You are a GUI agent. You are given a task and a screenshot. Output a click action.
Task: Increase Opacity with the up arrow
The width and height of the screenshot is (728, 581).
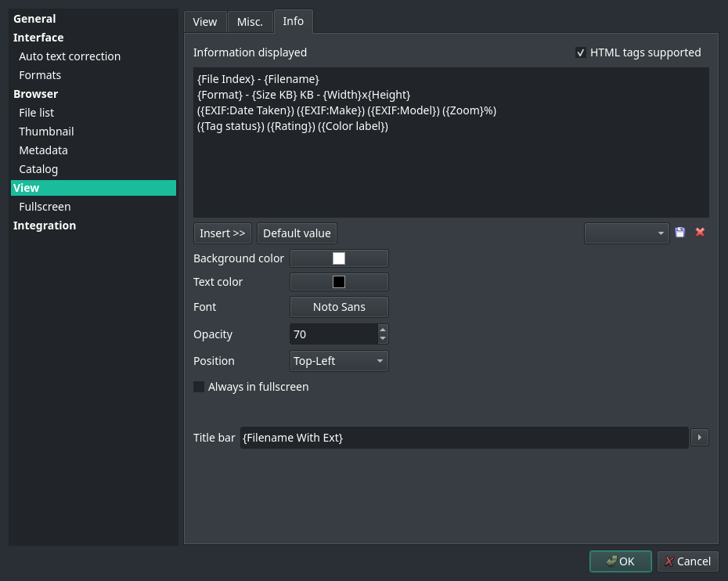point(383,330)
